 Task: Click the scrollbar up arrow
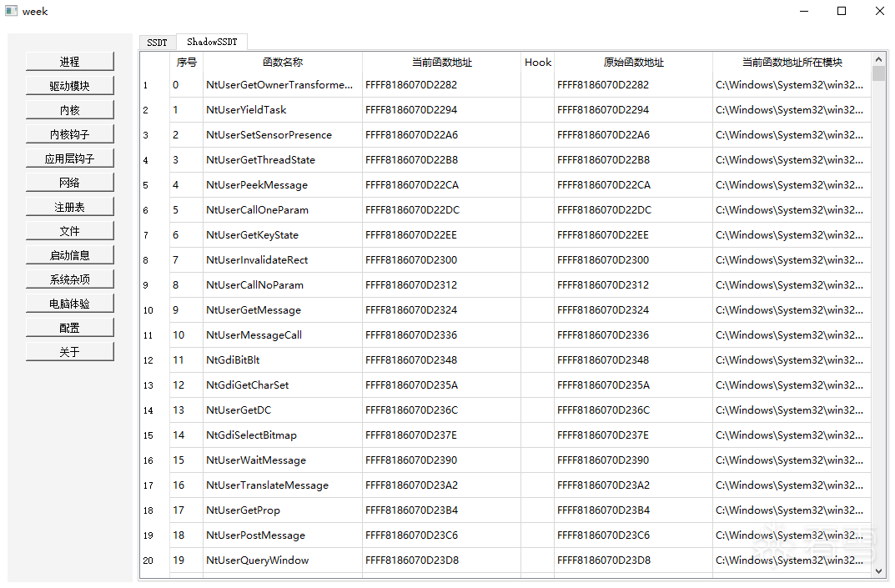(x=878, y=58)
